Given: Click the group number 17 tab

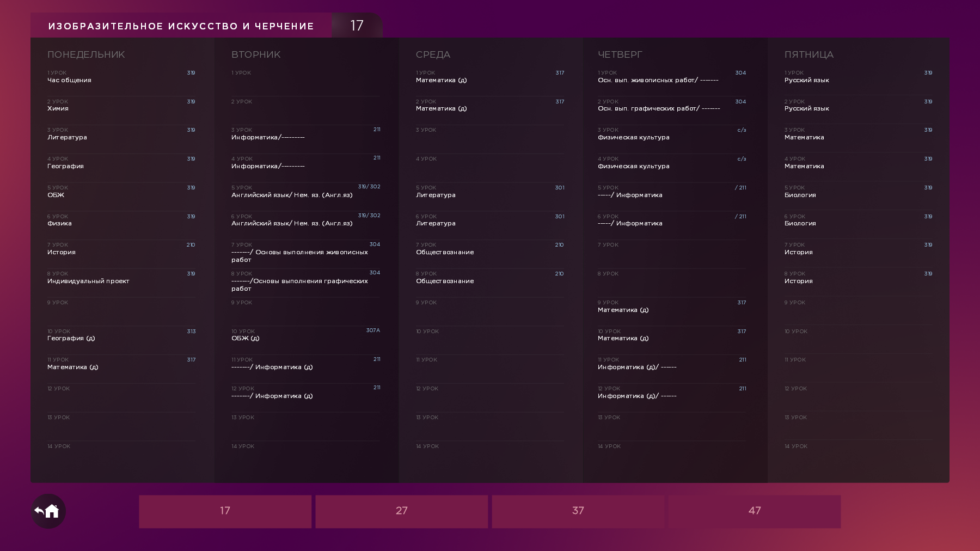Looking at the screenshot, I should pyautogui.click(x=357, y=26).
